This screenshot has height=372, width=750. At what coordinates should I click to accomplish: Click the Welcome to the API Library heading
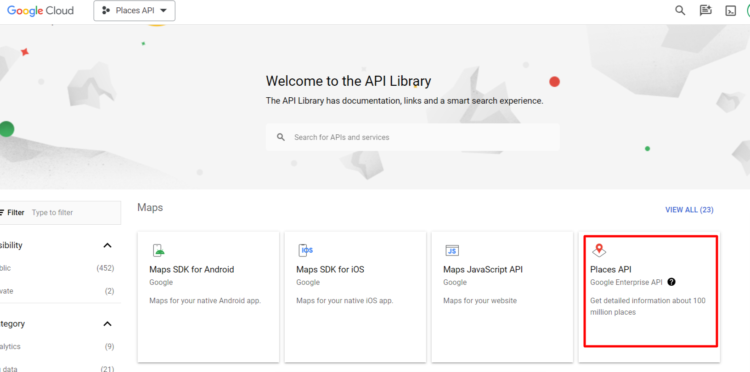[348, 81]
